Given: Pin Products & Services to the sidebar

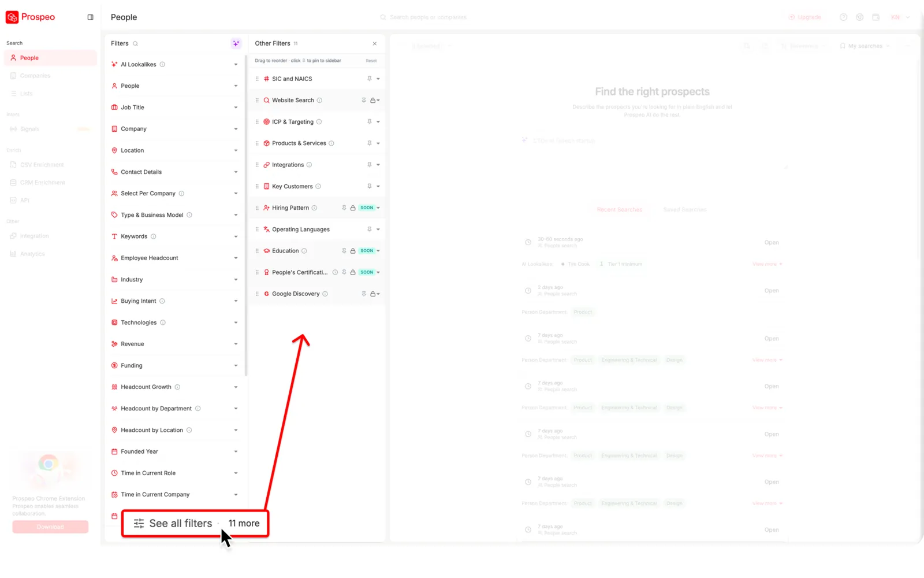Looking at the screenshot, I should (x=370, y=143).
